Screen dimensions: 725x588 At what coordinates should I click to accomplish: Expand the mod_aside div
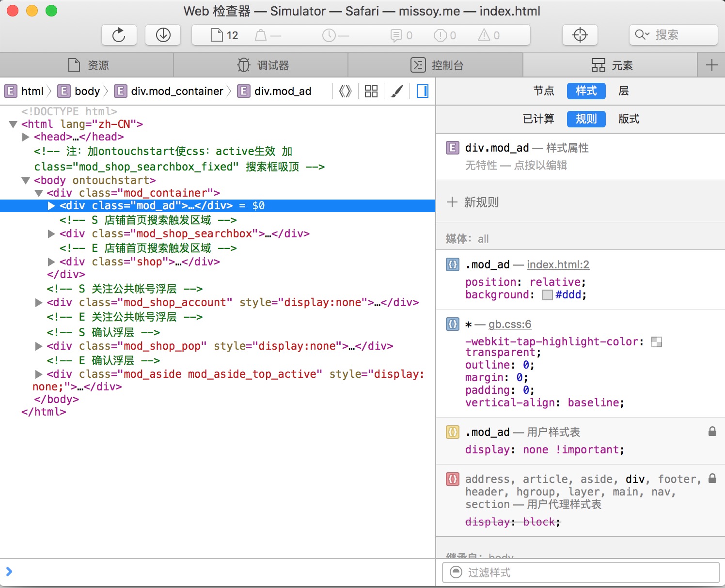(x=39, y=374)
